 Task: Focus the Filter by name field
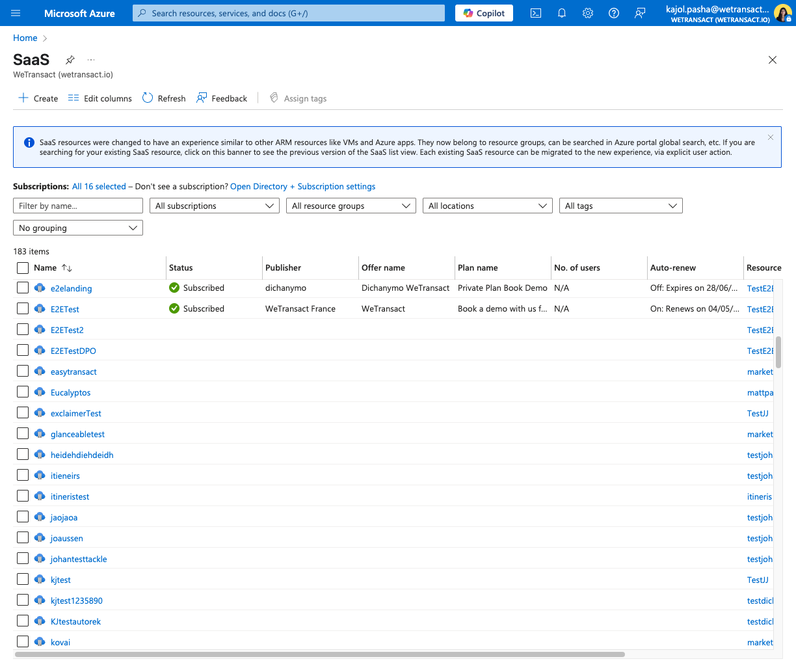coord(78,206)
